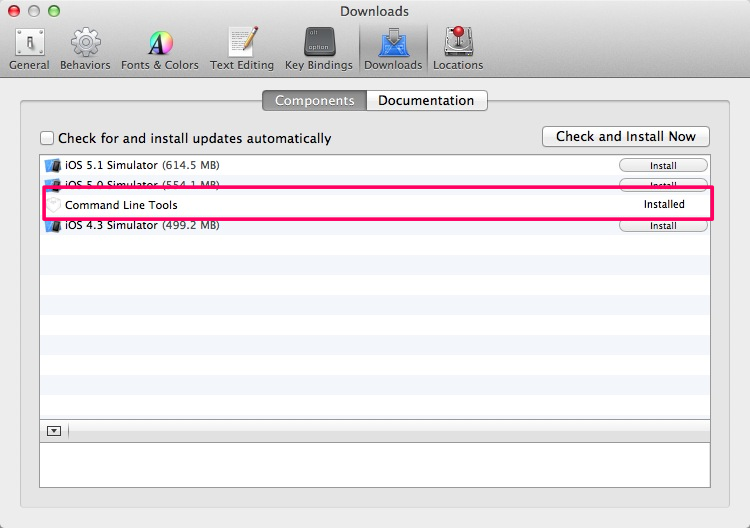Open the General preferences pane
Viewport: 750px width, 528px height.
[x=29, y=50]
